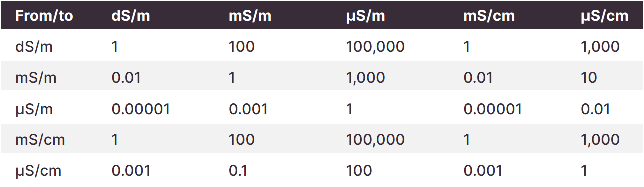Click the µS/m column header
Screen dimensions: 644x187
pos(366,16)
